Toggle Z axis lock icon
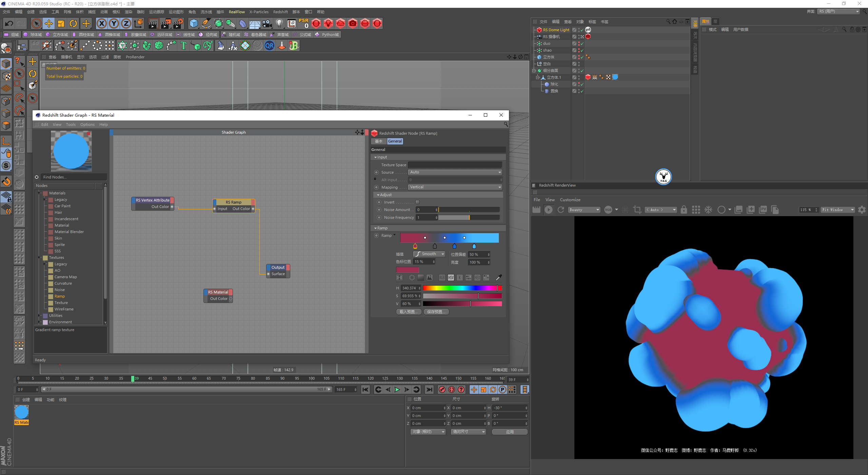This screenshot has width=868, height=475. tap(126, 23)
